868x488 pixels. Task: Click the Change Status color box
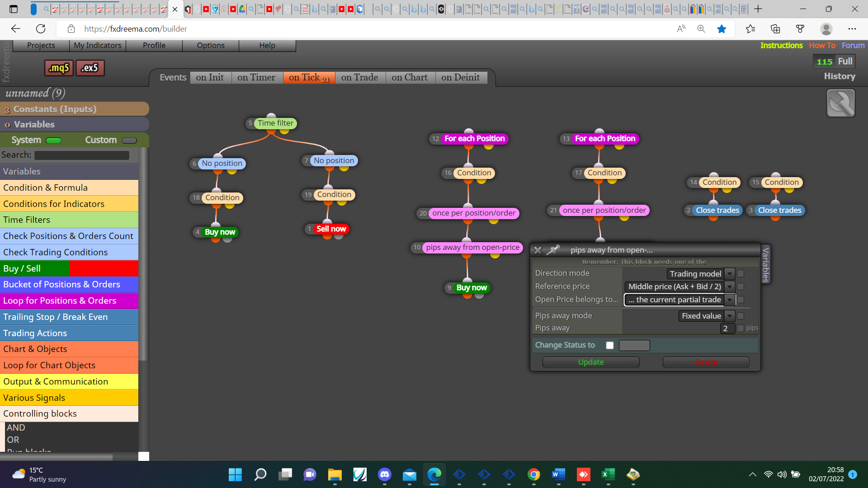pos(634,346)
